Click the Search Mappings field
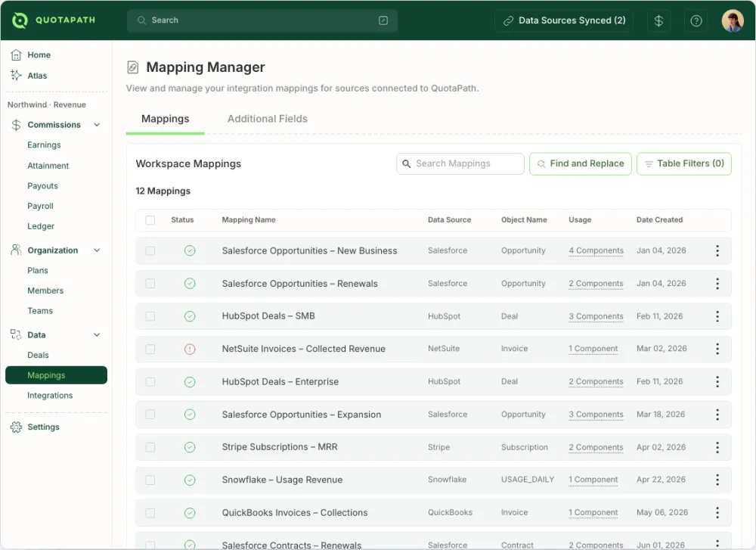The image size is (756, 550). (460, 163)
